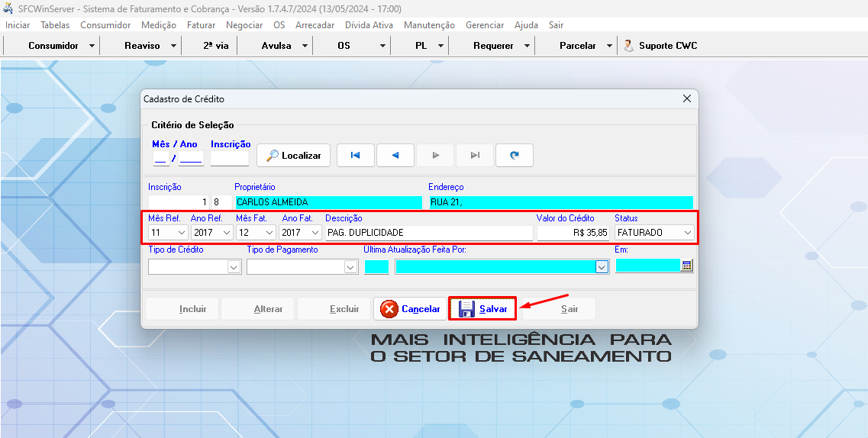The height and width of the screenshot is (438, 868).
Task: Open the Faturar menu
Action: click(x=201, y=25)
